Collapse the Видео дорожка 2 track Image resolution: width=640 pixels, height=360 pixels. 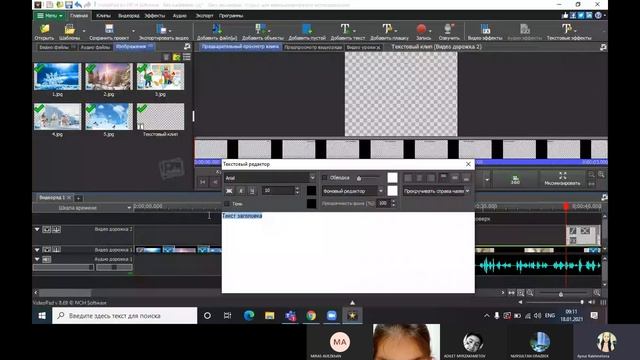[x=37, y=229]
